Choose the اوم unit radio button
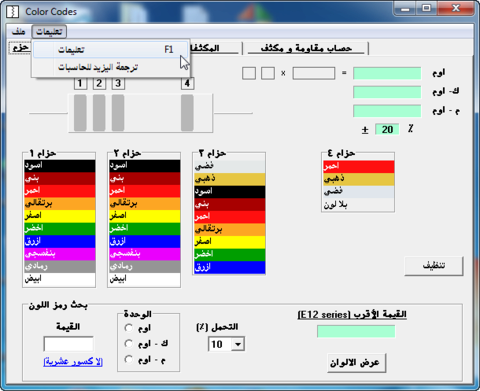Viewport: 480px width, 391px height. coord(129,328)
